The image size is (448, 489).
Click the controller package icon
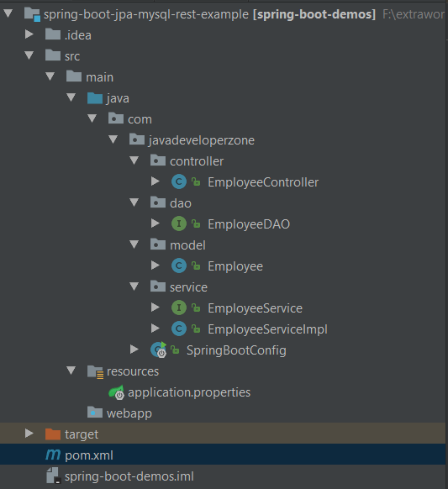(158, 160)
